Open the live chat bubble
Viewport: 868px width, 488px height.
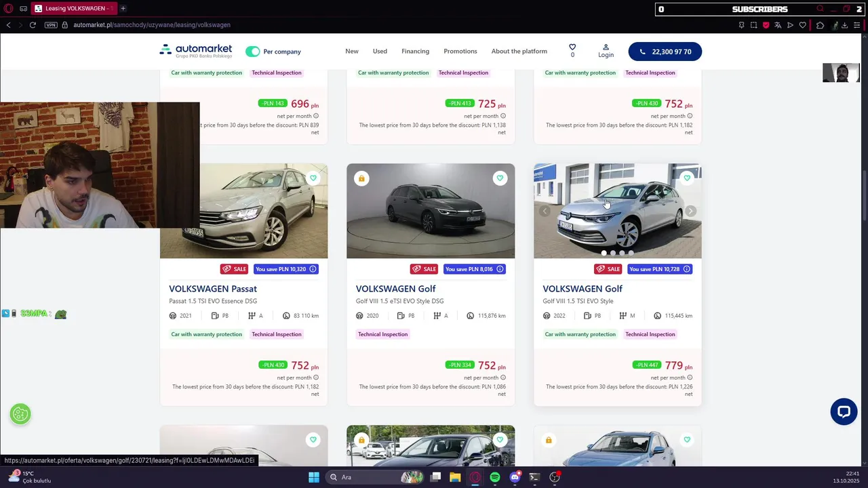pos(844,411)
